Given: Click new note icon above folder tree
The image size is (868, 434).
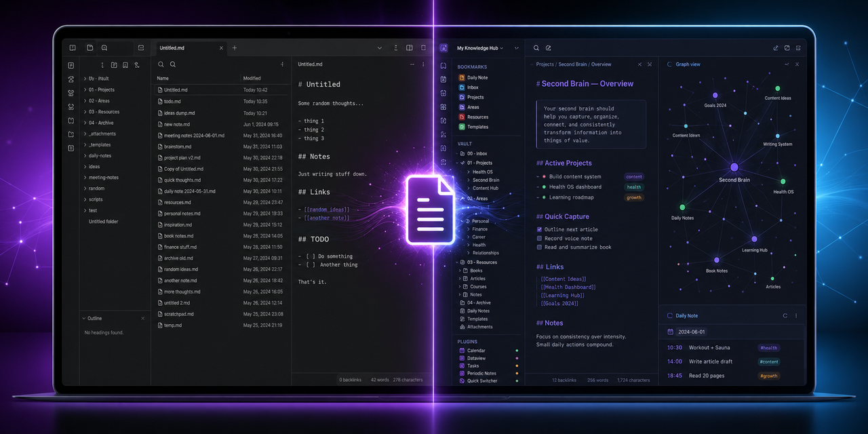Looking at the screenshot, I should click(x=114, y=65).
